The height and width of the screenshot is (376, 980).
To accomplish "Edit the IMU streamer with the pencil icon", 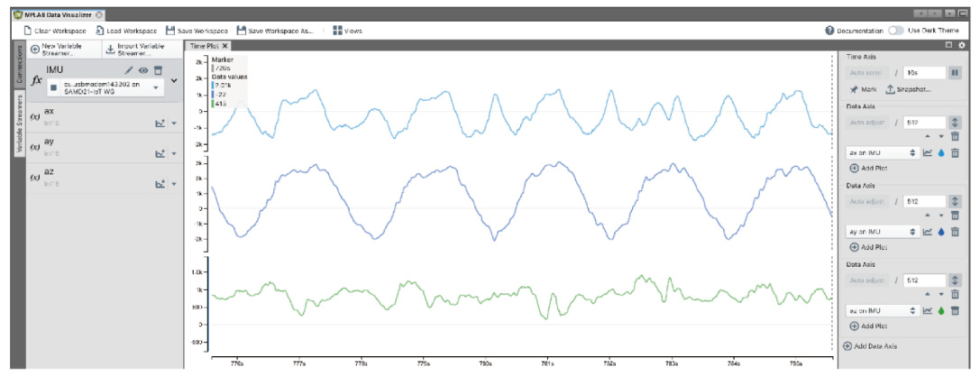I will pos(129,69).
